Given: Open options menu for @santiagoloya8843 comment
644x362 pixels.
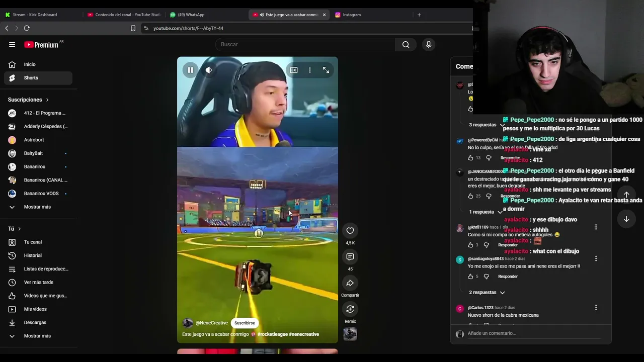Looking at the screenshot, I should (x=596, y=258).
